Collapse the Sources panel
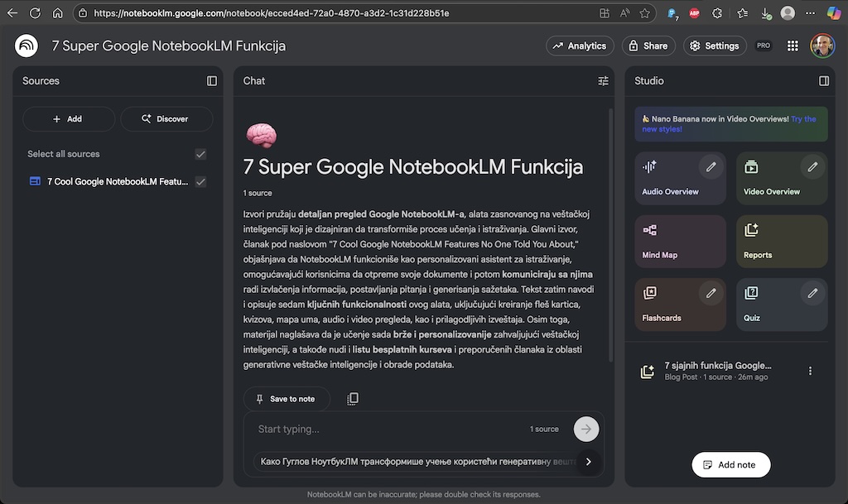Viewport: 848px width, 504px height. 210,80
